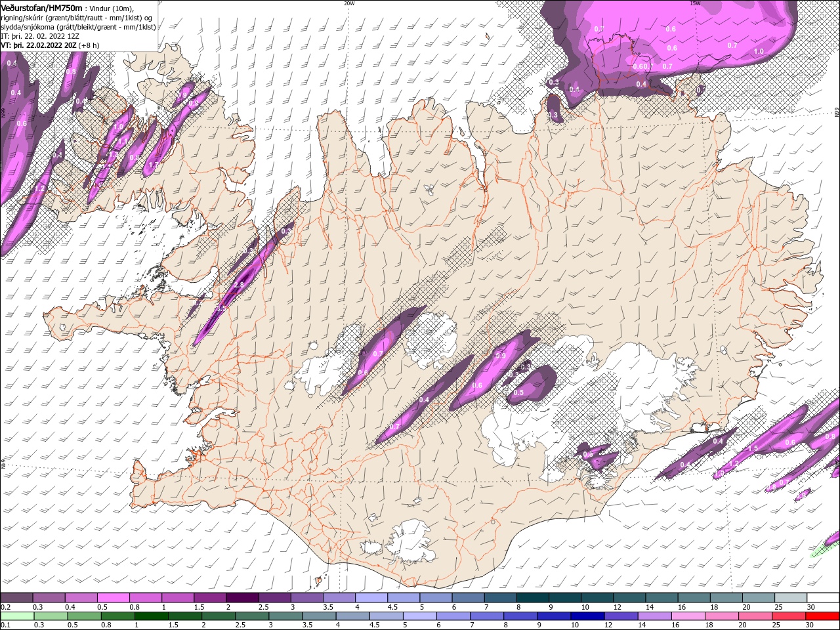The height and width of the screenshot is (630, 840).
Task: Pick the lower legend swatch starting at 2
Action: pyautogui.click(x=218, y=616)
